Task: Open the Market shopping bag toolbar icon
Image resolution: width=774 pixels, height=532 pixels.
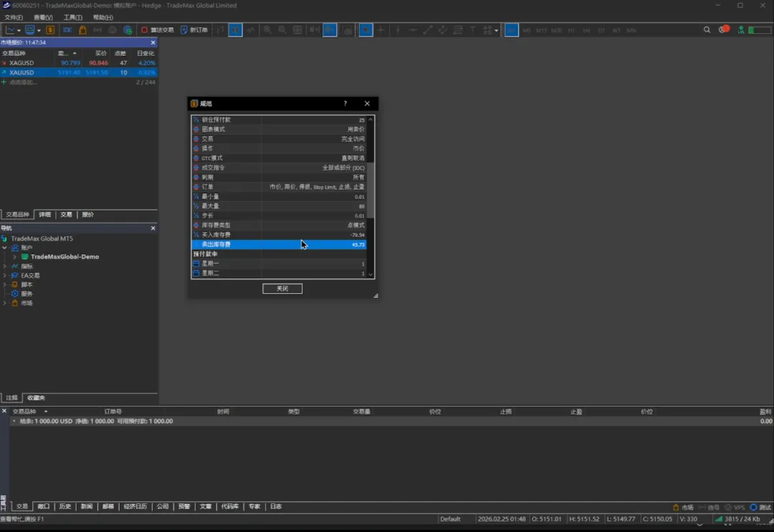Action: click(82, 30)
